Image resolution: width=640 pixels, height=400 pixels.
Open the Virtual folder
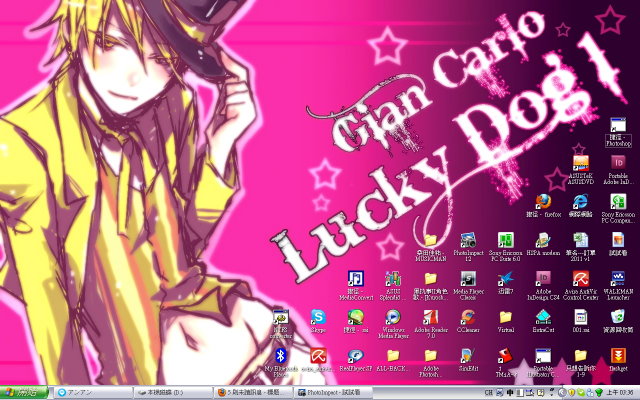(x=505, y=317)
